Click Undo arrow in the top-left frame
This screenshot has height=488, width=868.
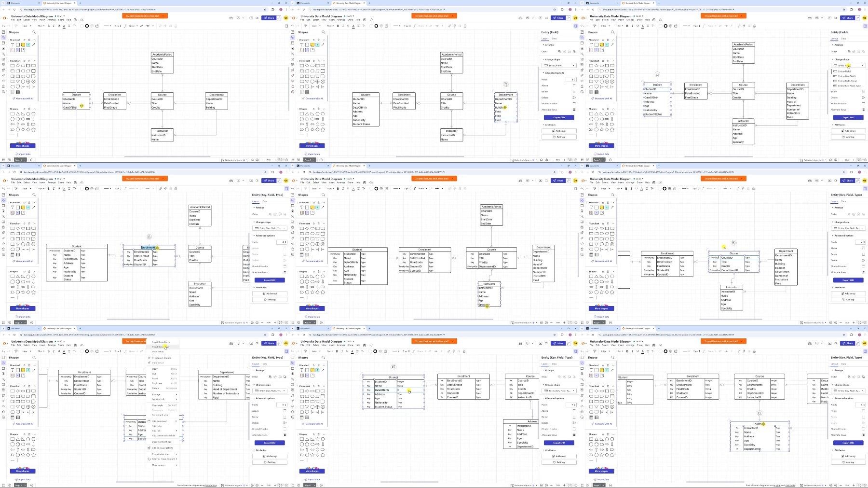pos(4,26)
